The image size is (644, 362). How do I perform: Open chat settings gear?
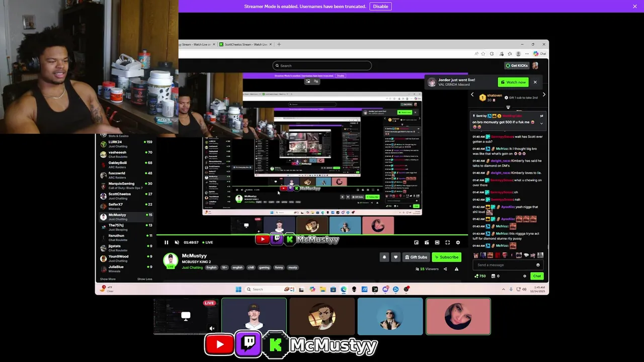(525, 276)
